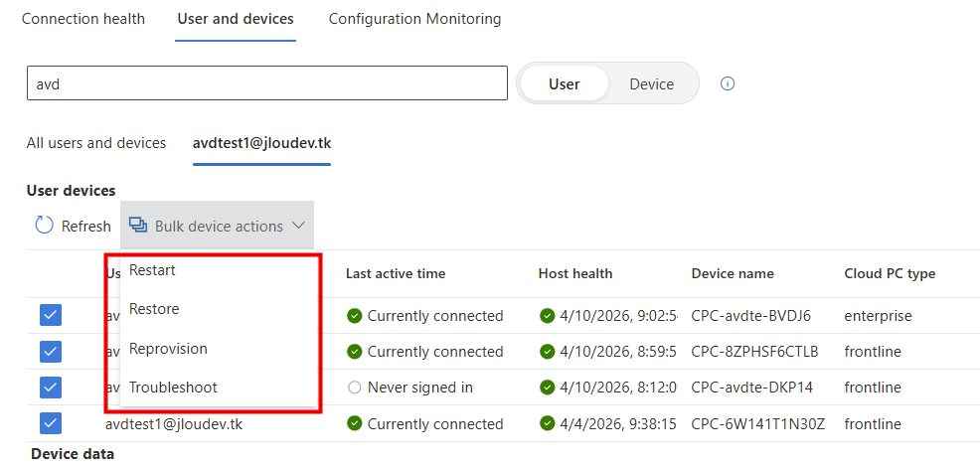
Task: Click the Never signed in status circle icon
Action: pos(354,388)
